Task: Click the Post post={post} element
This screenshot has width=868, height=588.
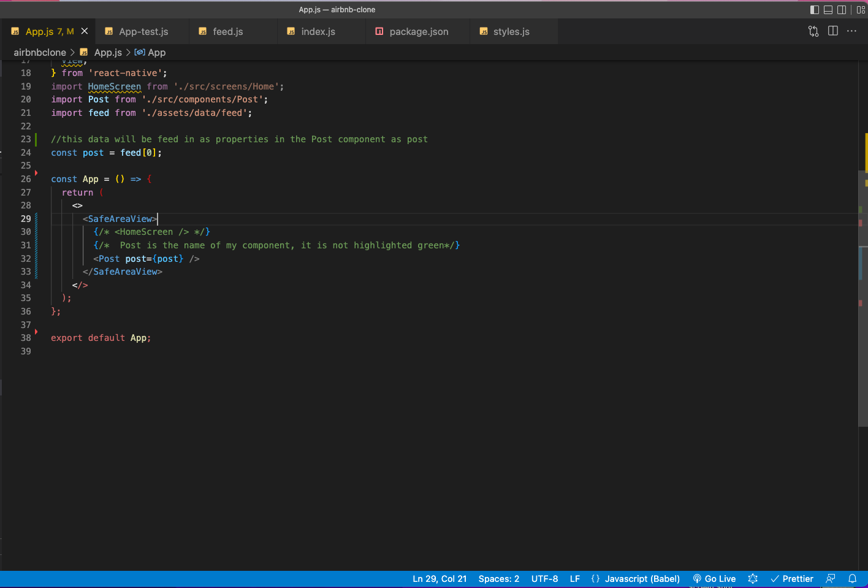Action: [x=147, y=259]
